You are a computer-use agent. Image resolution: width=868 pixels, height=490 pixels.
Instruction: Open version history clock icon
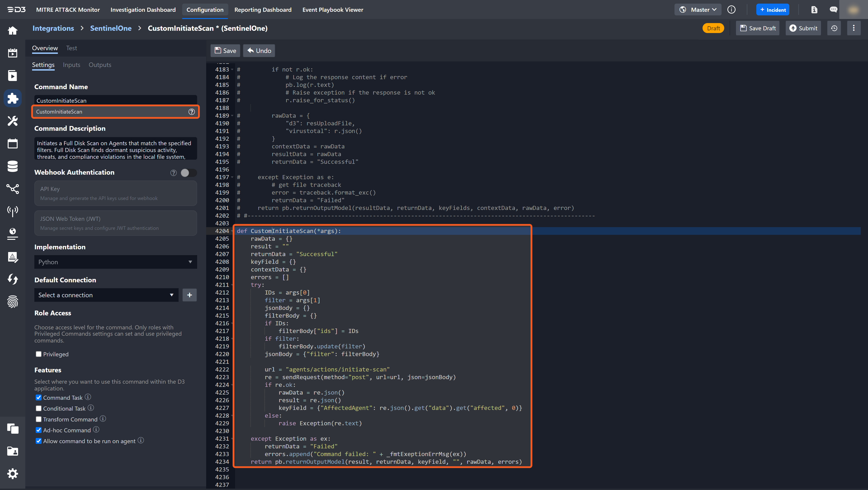(834, 28)
